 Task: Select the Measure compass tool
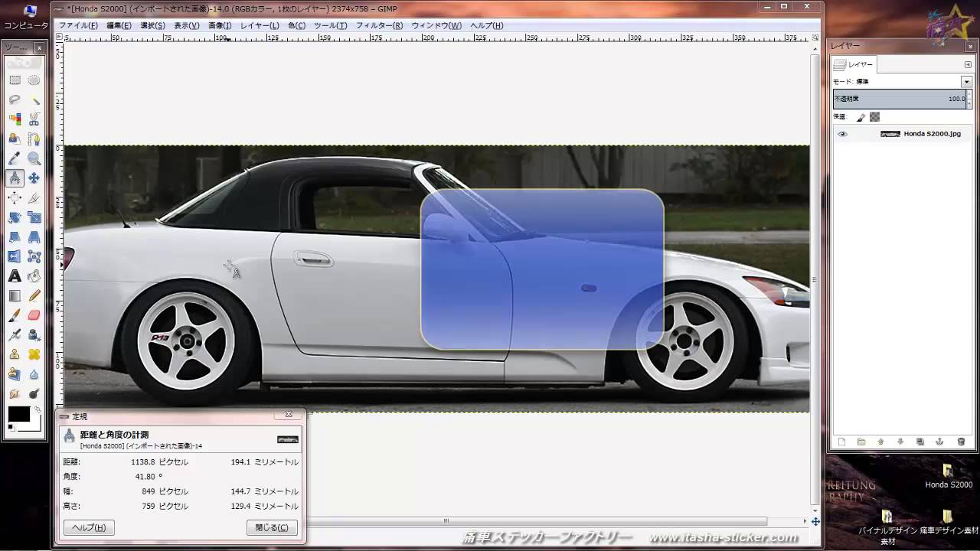click(15, 178)
